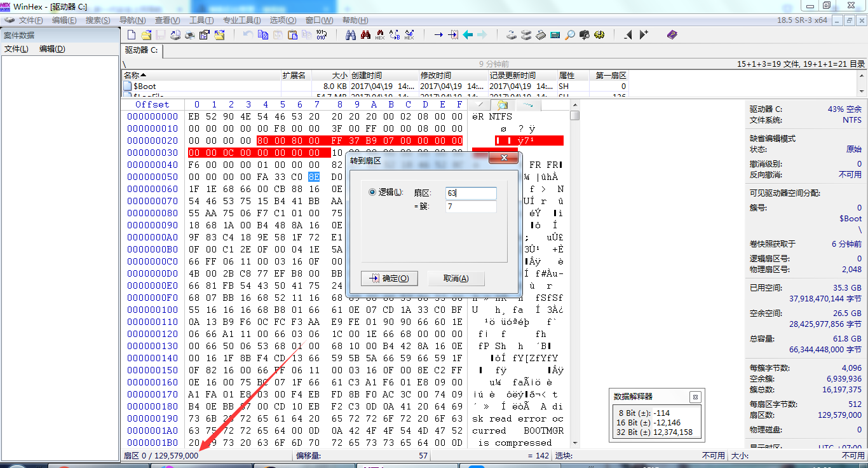Click the Replace Hex Values icon
Image resolution: width=868 pixels, height=468 pixels.
(x=409, y=35)
